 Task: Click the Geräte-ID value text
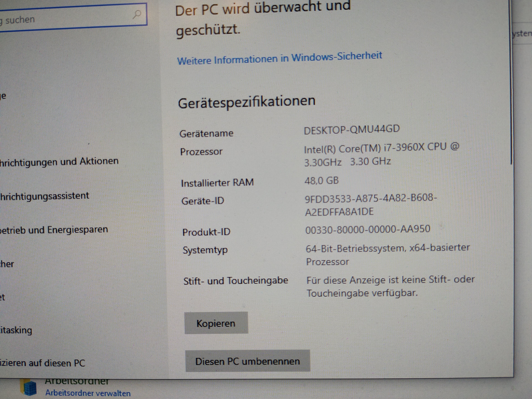coord(370,205)
